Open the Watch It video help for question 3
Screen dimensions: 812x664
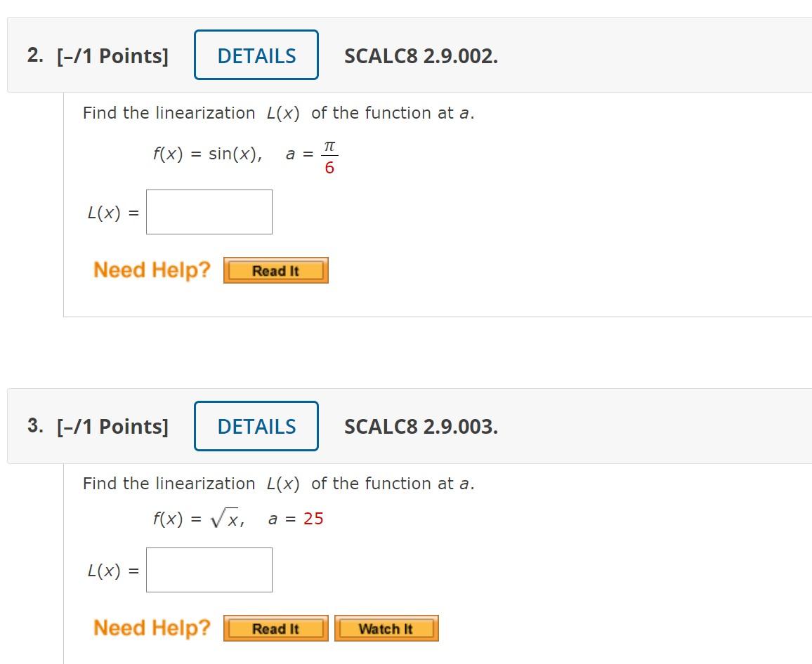coord(386,628)
